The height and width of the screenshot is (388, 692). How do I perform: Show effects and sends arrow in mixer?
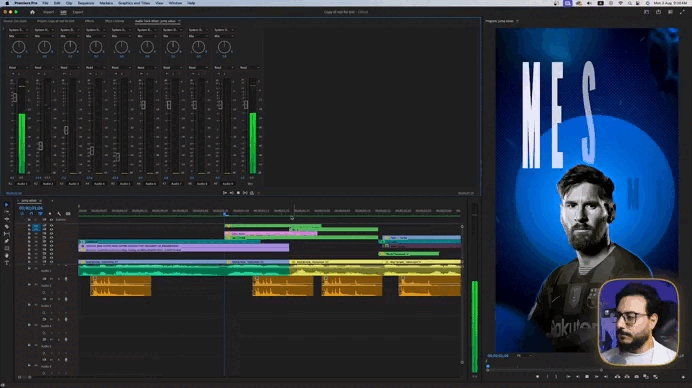click(4, 30)
